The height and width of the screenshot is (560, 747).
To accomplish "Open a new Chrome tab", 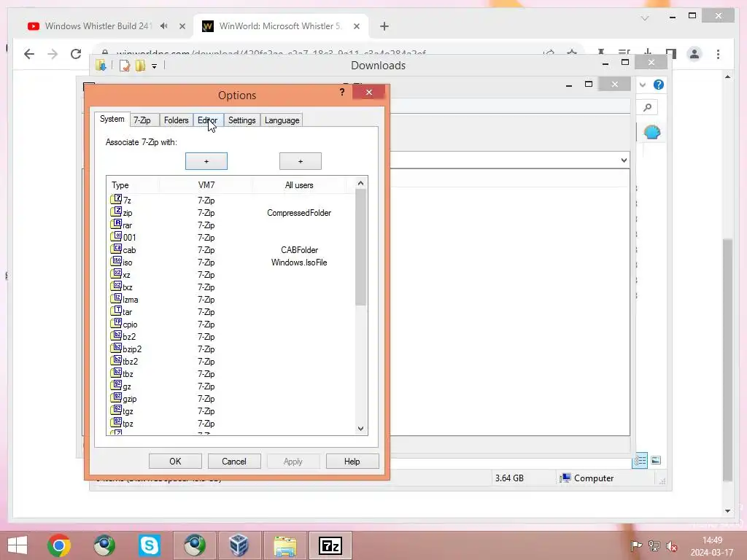I will pyautogui.click(x=384, y=26).
